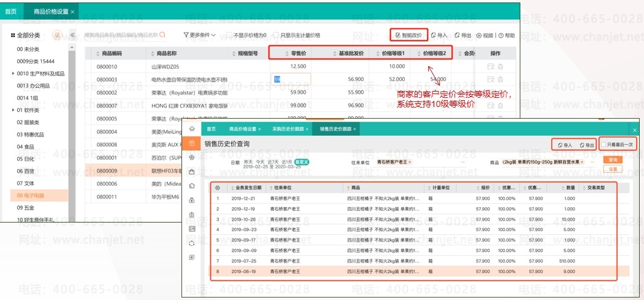Click the retail price input showing 59
Image resolution: width=644 pixels, height=300 pixels.
point(290,79)
